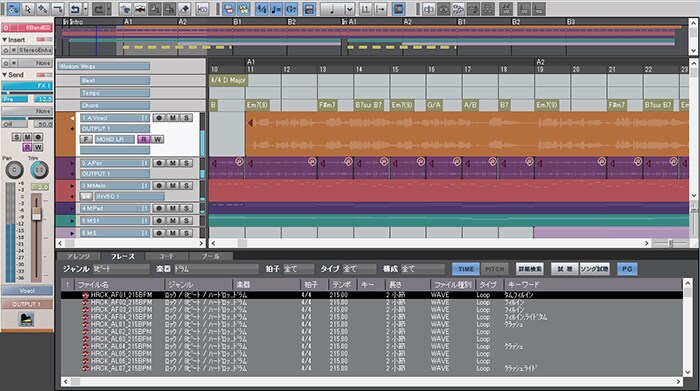Toggle the 4/4 time signature icon

click(x=261, y=8)
